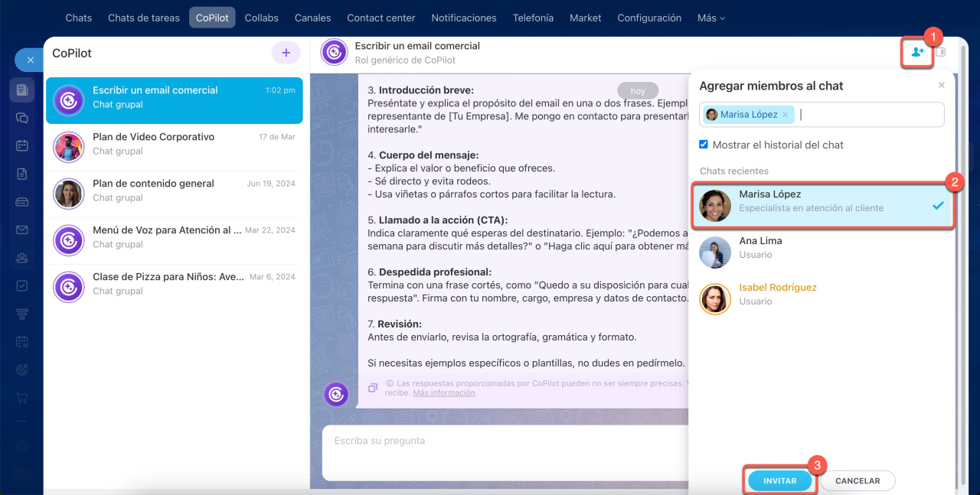Click the add members icon in chat header
The image size is (980, 495).
[917, 53]
